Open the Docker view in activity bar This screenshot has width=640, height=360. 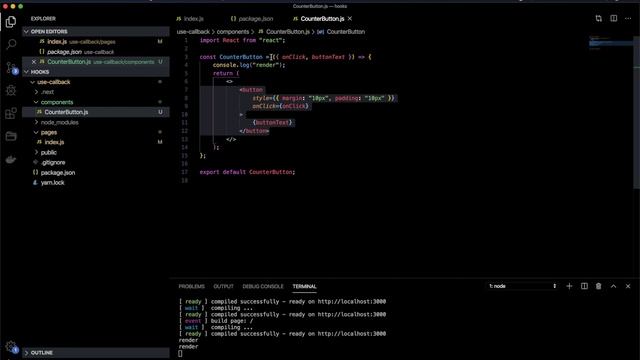tap(11, 159)
